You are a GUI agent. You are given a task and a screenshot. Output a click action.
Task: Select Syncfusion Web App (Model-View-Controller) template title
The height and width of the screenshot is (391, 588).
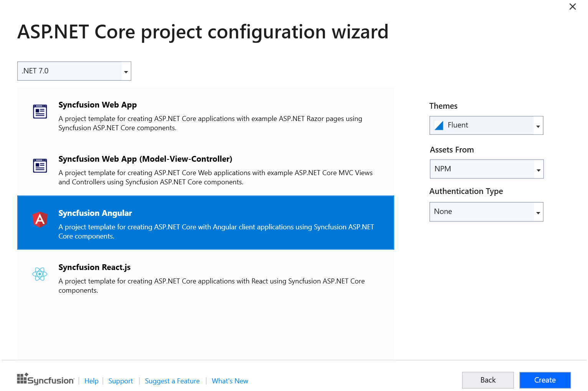[145, 159]
